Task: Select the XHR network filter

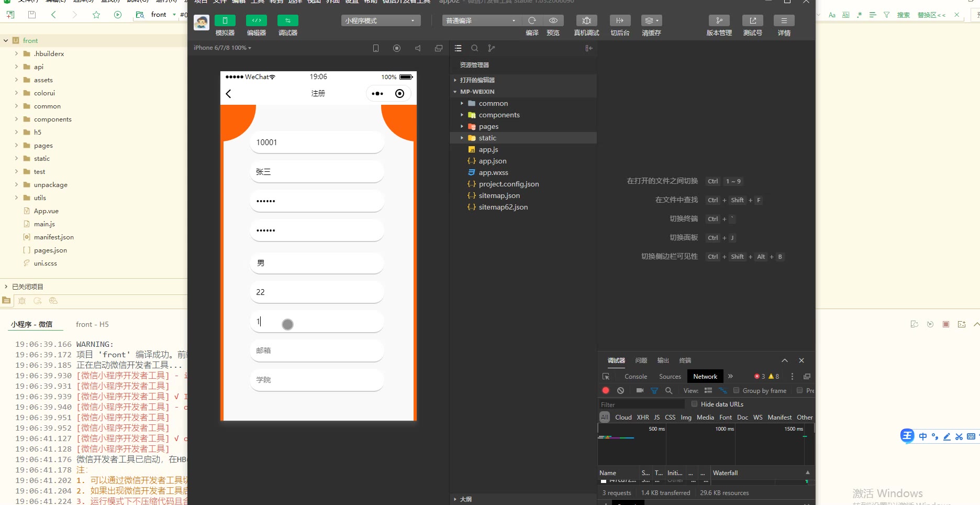Action: [x=642, y=418]
